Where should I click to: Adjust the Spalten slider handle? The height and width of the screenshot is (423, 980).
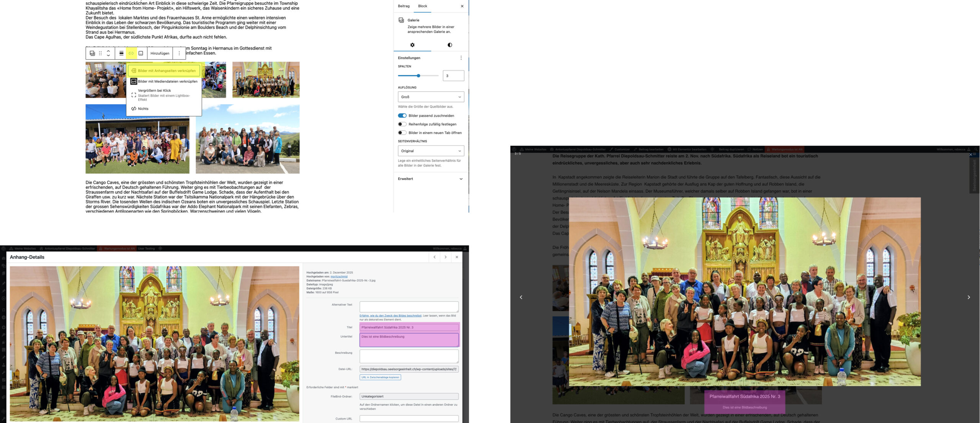(418, 76)
